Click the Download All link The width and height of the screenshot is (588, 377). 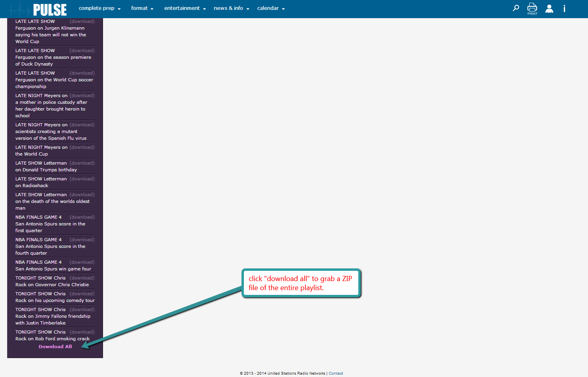55,347
